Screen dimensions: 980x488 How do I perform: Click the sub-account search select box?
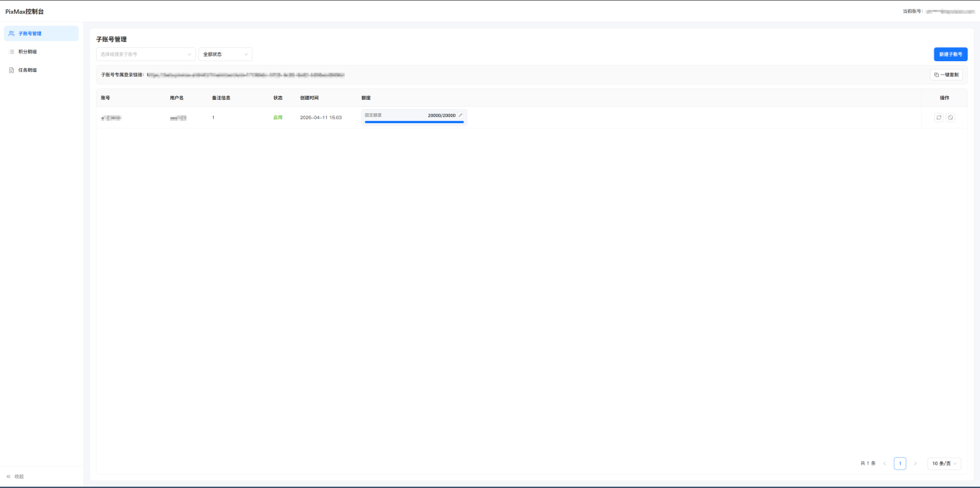click(x=146, y=54)
